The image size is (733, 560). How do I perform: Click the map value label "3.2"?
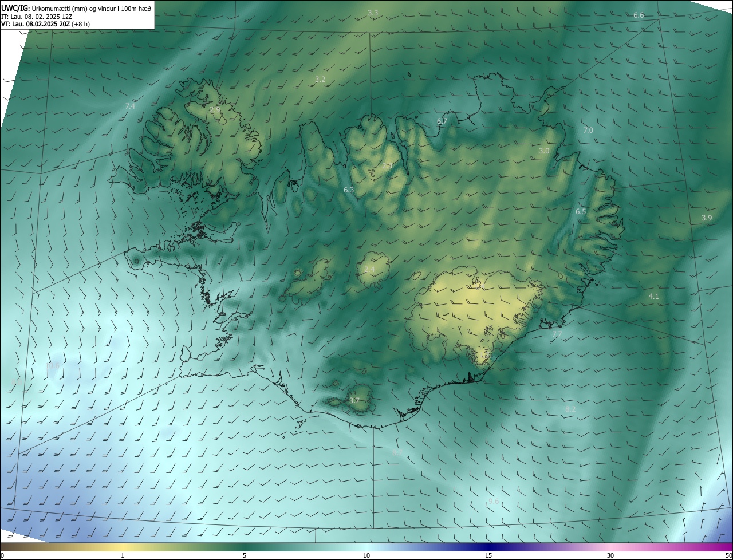[x=320, y=79]
